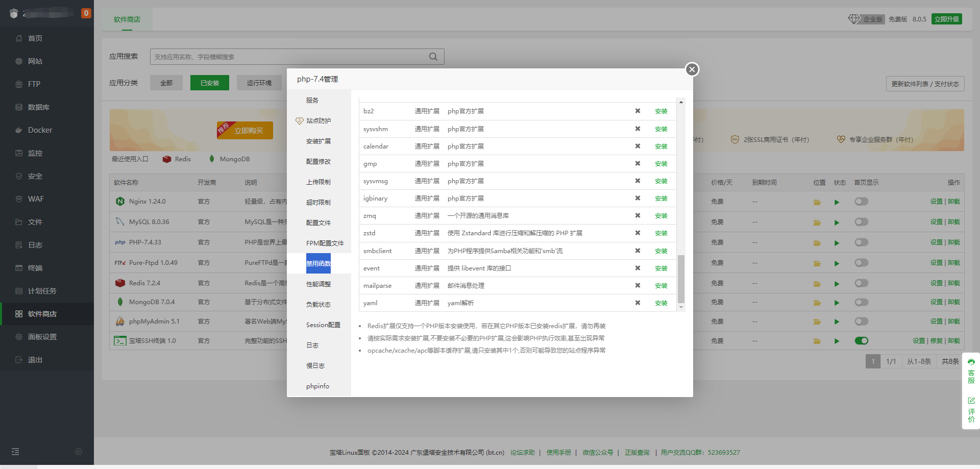Open the MongoDB recent-use shortcut

229,159
